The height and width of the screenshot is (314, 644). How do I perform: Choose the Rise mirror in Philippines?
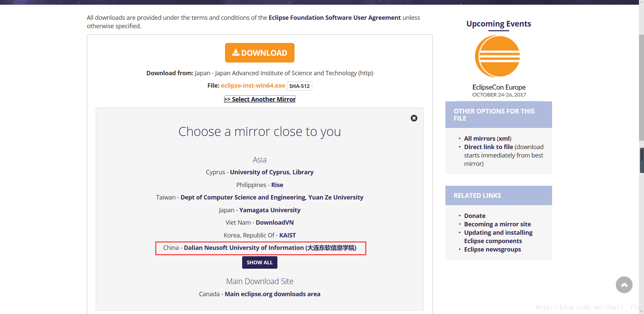pos(277,185)
